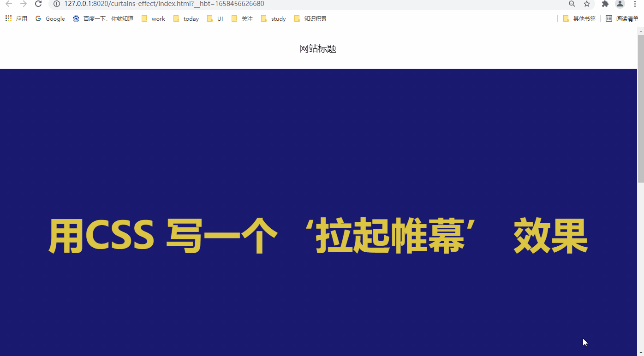
Task: Click the site information icon in address bar
Action: (x=56, y=4)
